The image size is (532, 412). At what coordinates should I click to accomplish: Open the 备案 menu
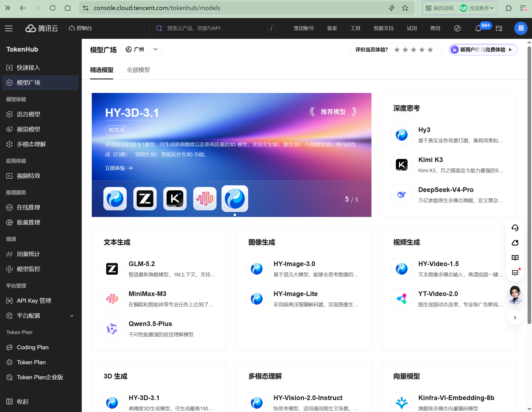click(x=332, y=28)
